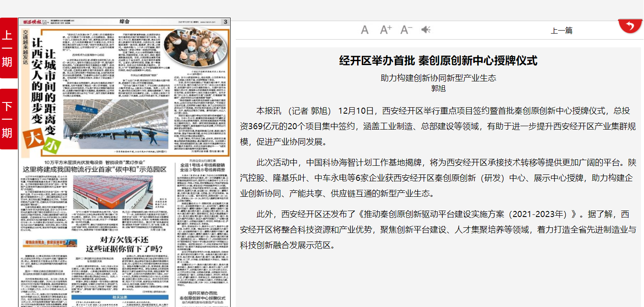The width and height of the screenshot is (644, 307).
Task: Open article 对方欠钱不还 这些证据你留下了吗
Action: click(124, 244)
